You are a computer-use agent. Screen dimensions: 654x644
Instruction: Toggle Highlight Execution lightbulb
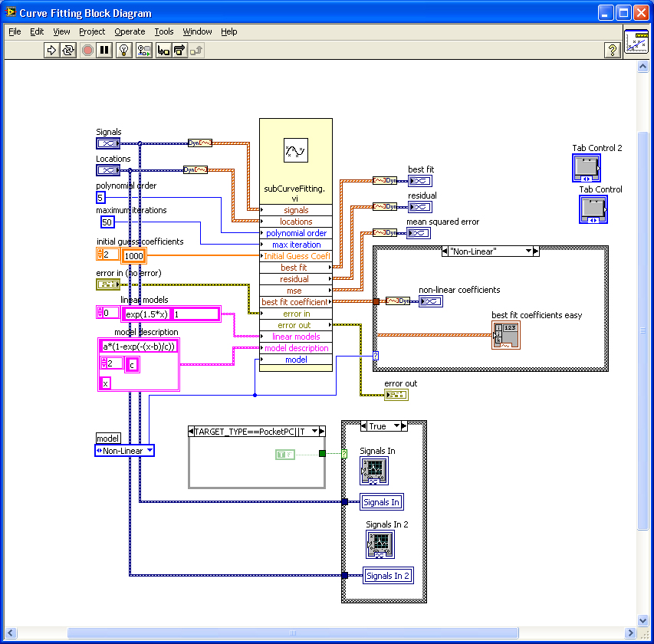click(x=123, y=50)
